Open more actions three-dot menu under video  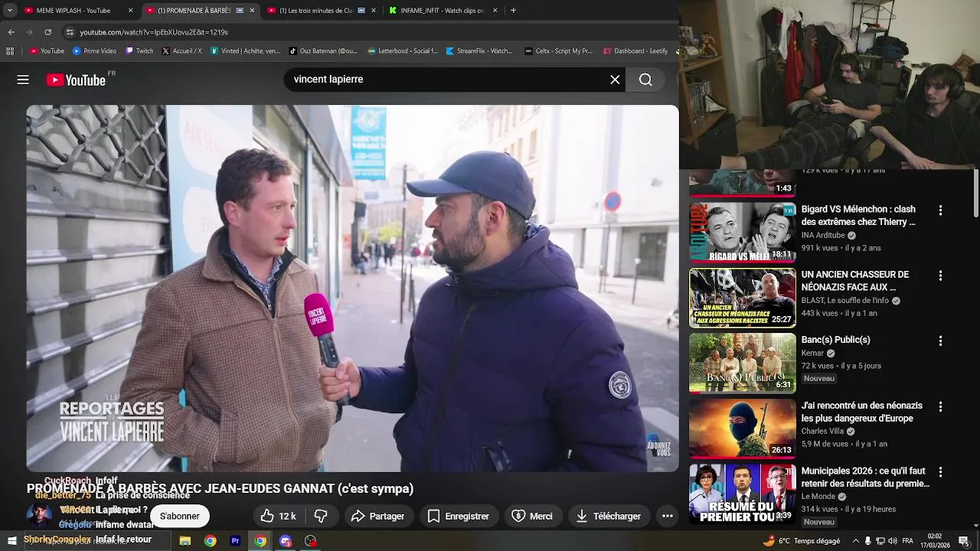pyautogui.click(x=668, y=517)
